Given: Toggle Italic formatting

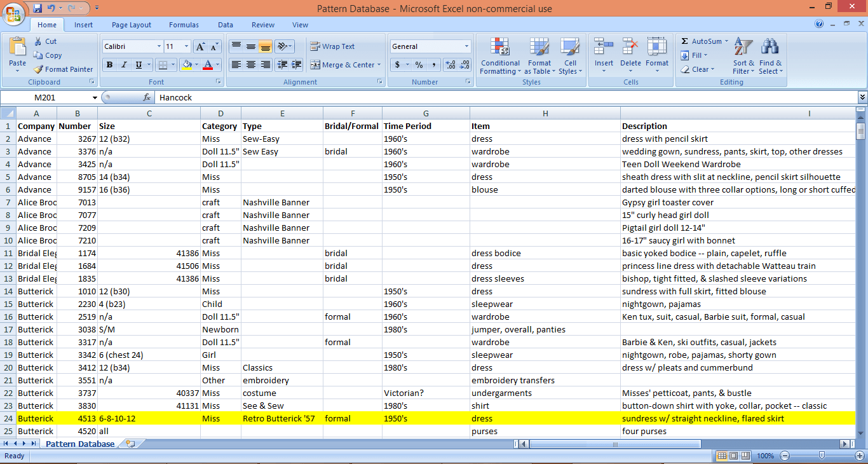Looking at the screenshot, I should [124, 65].
